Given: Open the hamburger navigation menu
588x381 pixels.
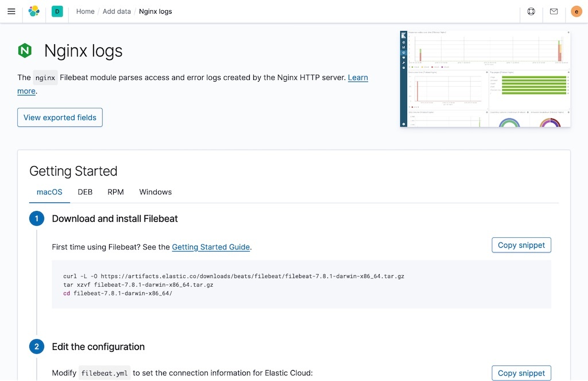Looking at the screenshot, I should pyautogui.click(x=11, y=11).
